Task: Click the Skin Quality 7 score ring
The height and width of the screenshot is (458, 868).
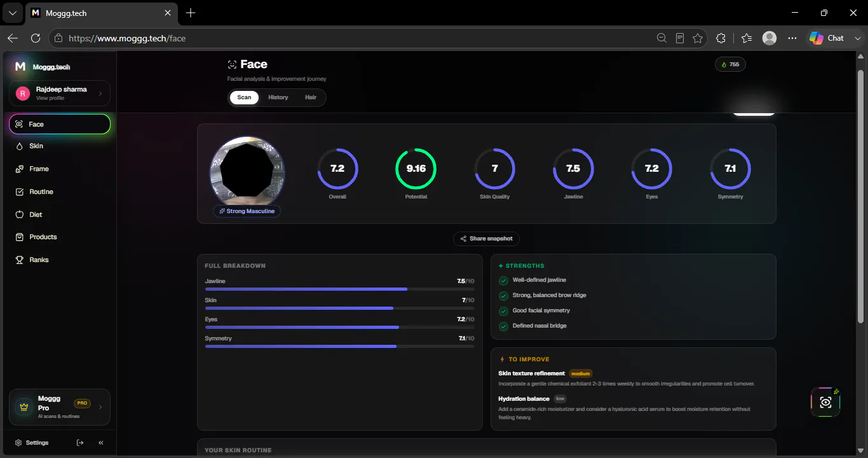Action: click(494, 169)
